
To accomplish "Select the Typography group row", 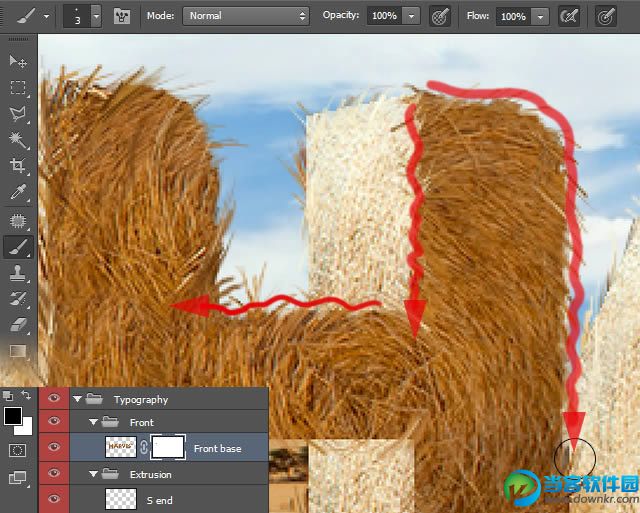I will [169, 399].
